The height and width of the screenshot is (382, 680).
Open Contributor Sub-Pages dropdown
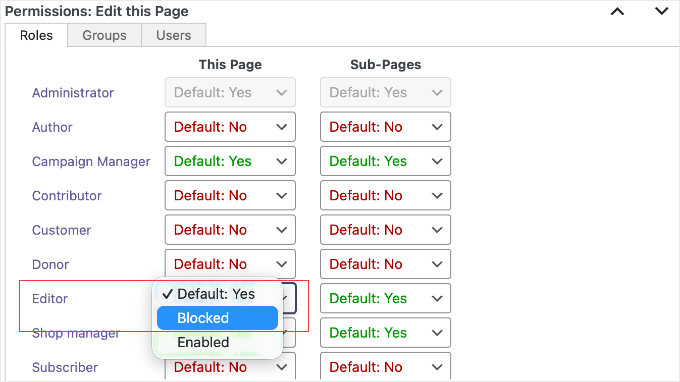(x=385, y=195)
